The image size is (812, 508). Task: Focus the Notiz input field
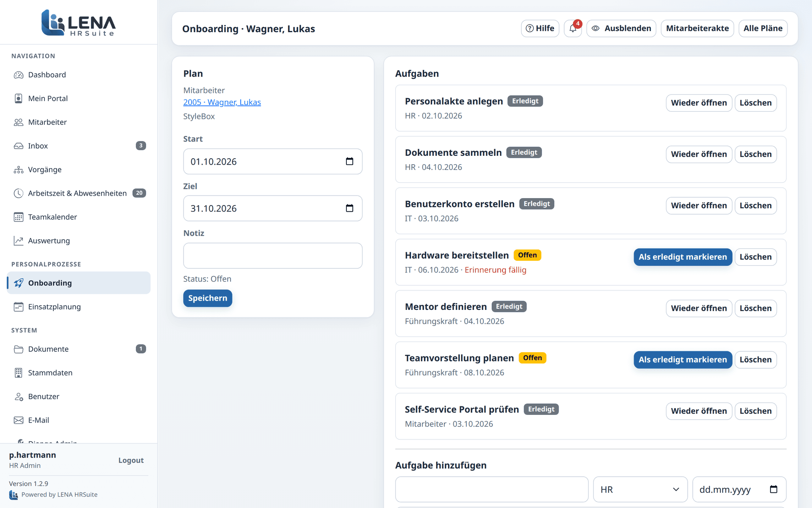pyautogui.click(x=273, y=256)
